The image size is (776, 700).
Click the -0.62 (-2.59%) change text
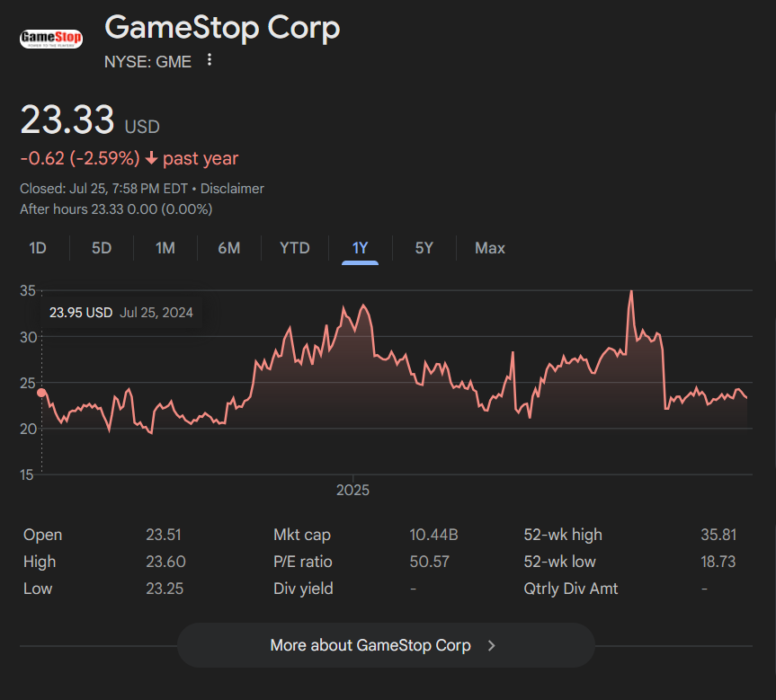pyautogui.click(x=80, y=158)
